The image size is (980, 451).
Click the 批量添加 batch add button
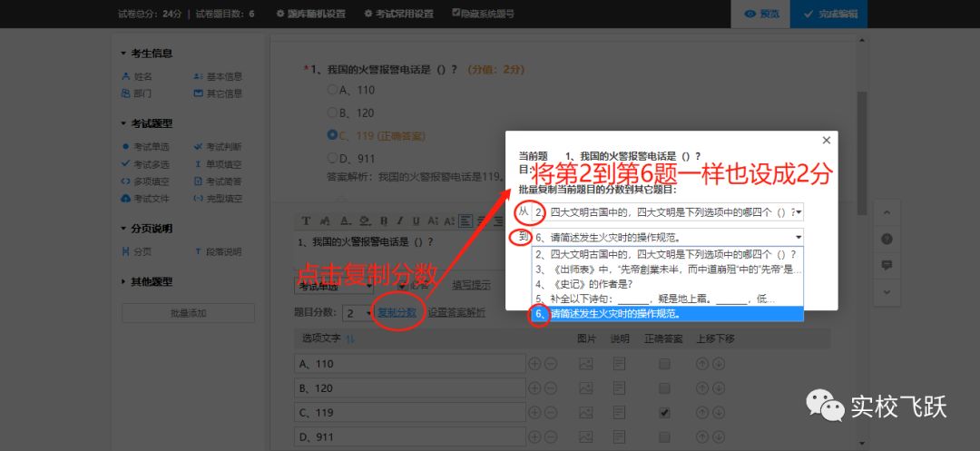coord(188,313)
